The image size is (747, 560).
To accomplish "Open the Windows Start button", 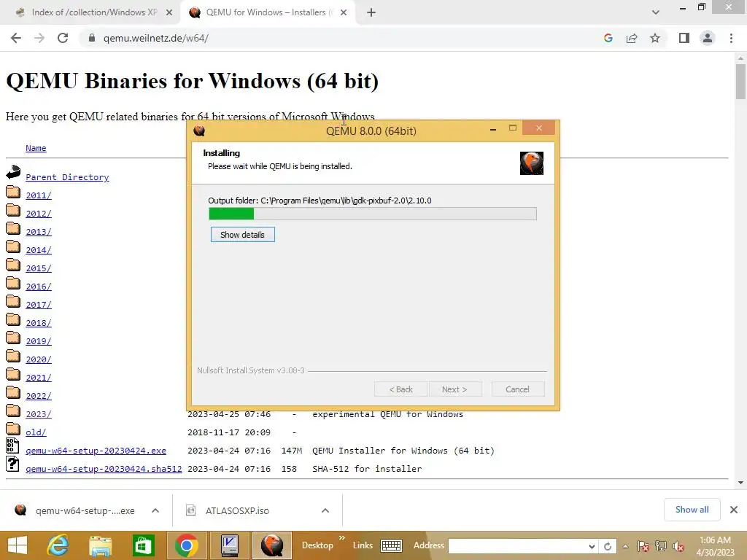I will click(x=18, y=545).
